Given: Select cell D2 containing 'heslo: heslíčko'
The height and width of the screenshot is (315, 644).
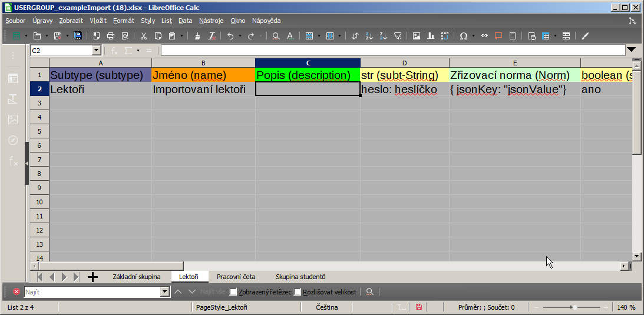Looking at the screenshot, I should click(404, 89).
